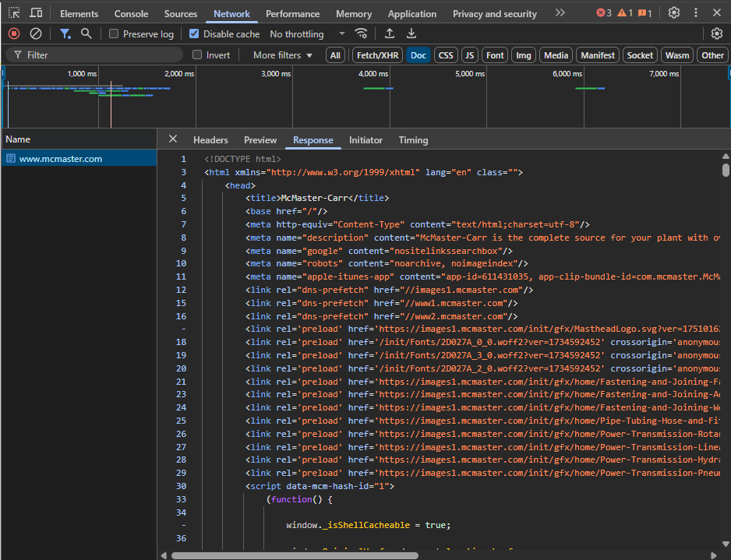
Task: Open the customize DevTools three-dot menu
Action: tap(696, 12)
